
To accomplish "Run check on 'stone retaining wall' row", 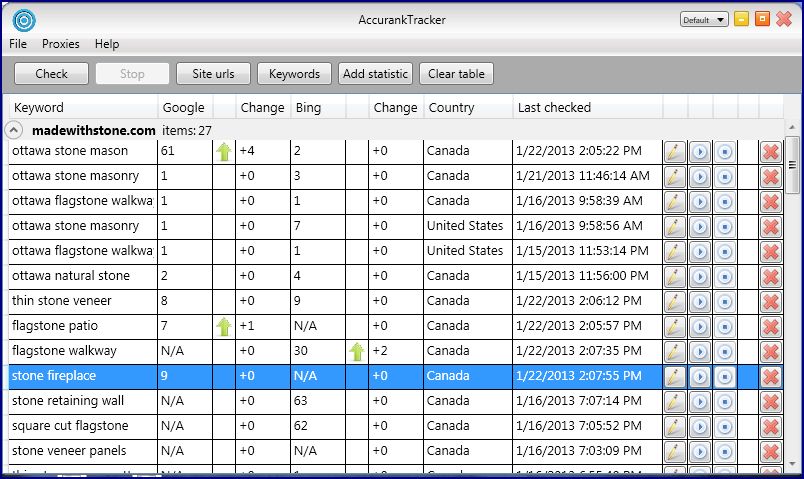I will (699, 402).
